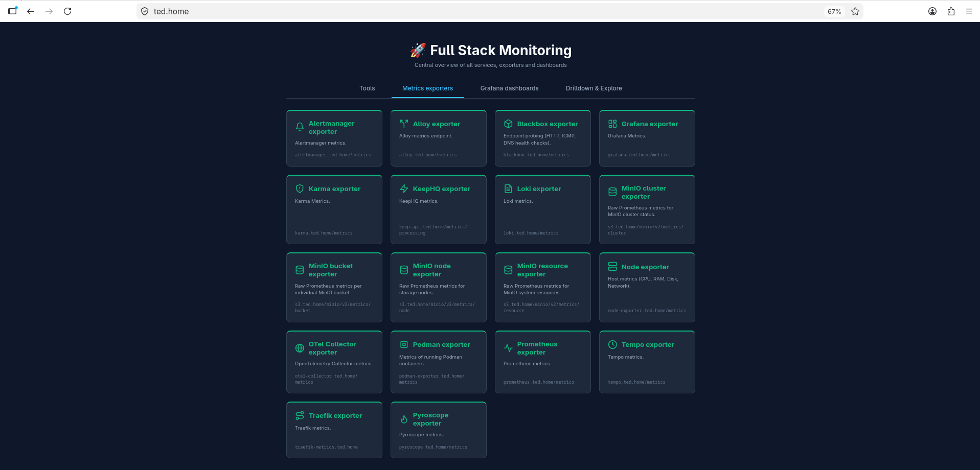Click the traefik-metrics.ted.home URL text
This screenshot has height=470, width=980.
click(326, 447)
